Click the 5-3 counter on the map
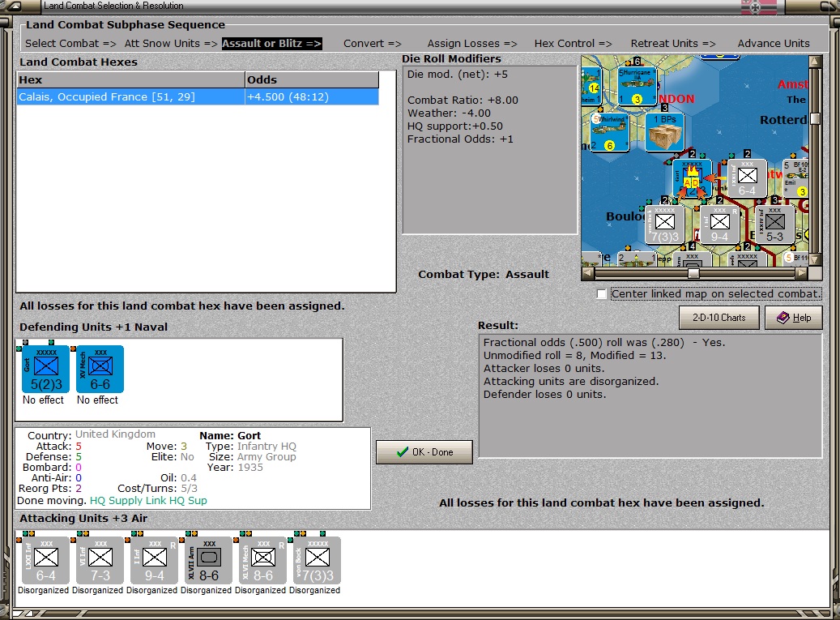 (x=774, y=225)
